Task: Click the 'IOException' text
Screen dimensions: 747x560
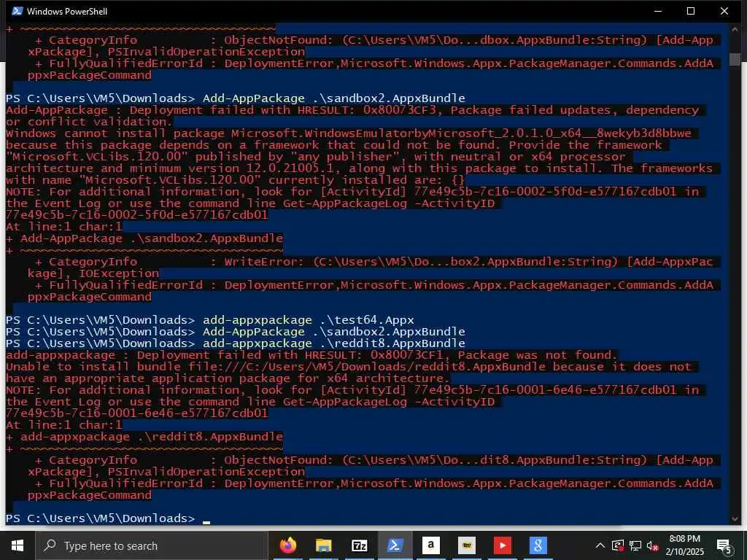Action: (119, 273)
